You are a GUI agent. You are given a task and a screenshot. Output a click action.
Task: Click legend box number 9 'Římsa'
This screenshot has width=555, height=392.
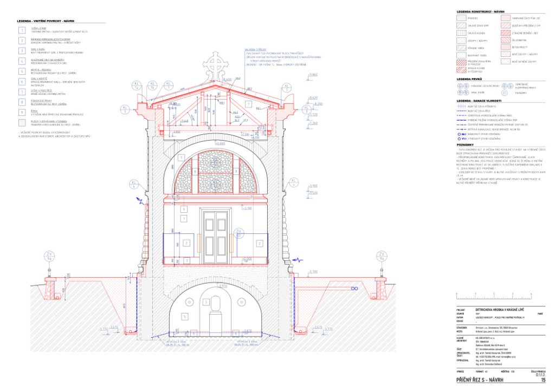point(22,113)
